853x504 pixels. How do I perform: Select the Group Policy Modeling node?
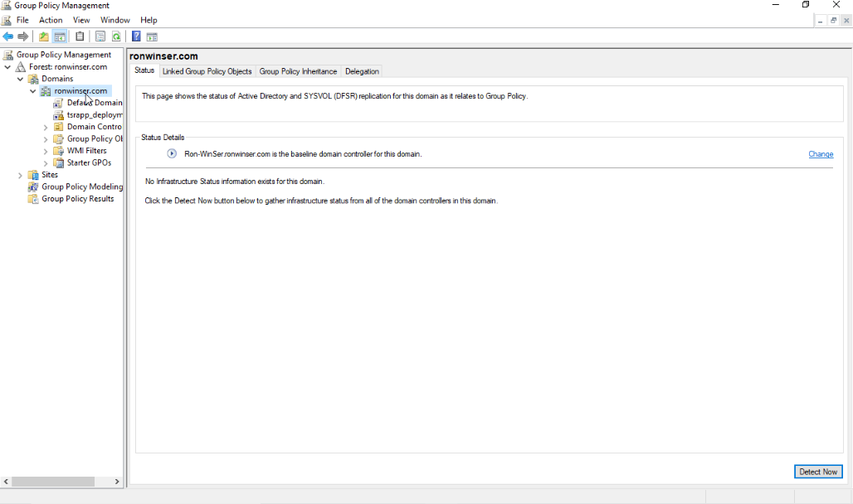pyautogui.click(x=81, y=187)
